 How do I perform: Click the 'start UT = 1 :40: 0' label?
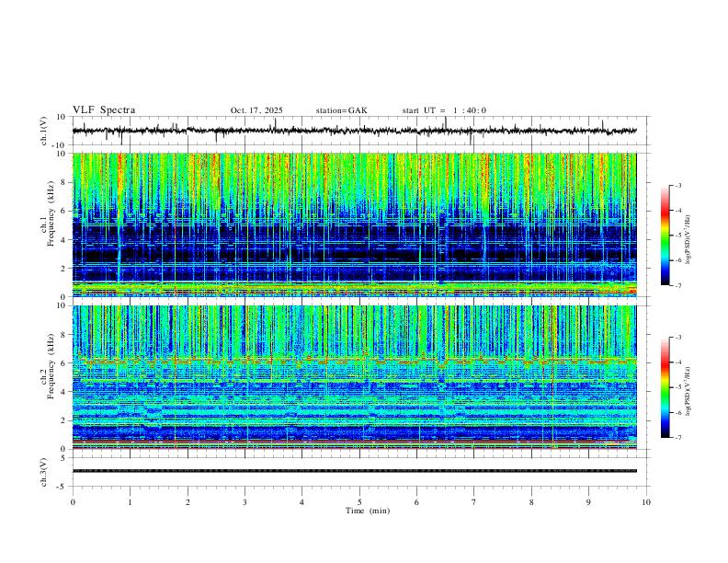pyautogui.click(x=444, y=110)
